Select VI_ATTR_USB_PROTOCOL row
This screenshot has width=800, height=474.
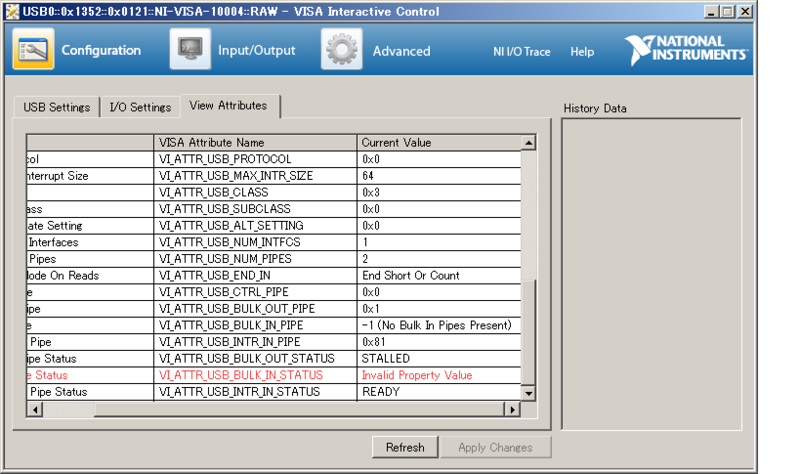(x=274, y=159)
